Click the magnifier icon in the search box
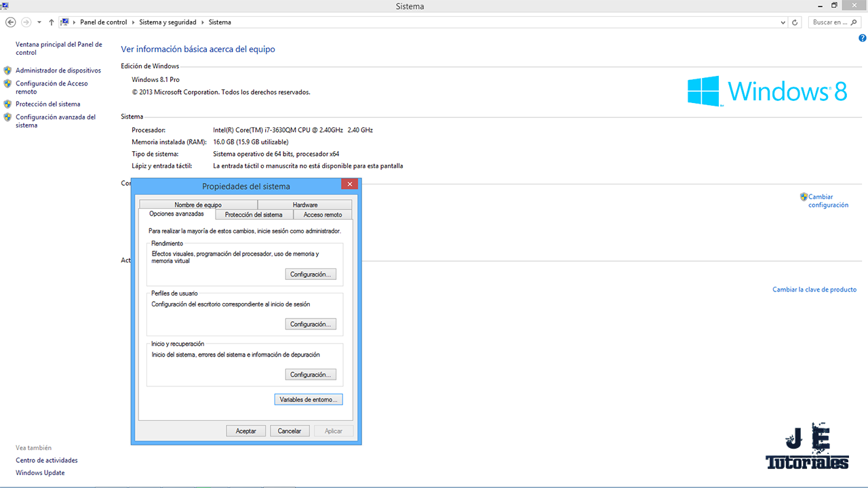Image resolution: width=868 pixels, height=488 pixels. [854, 22]
